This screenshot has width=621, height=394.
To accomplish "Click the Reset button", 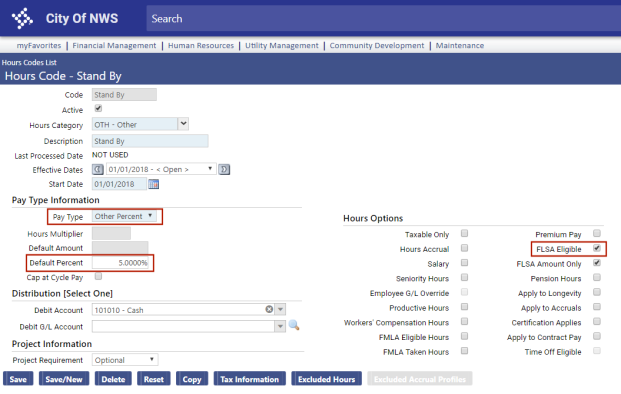I will click(154, 379).
